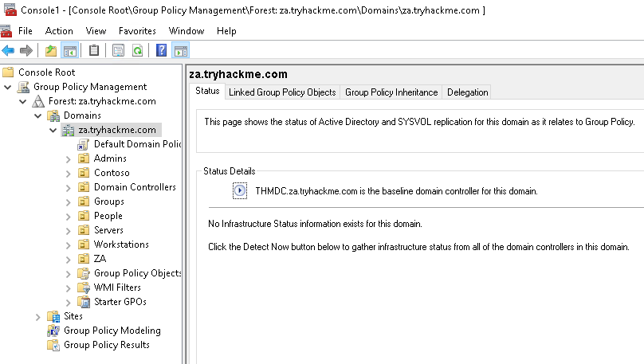This screenshot has width=644, height=364.
Task: Collapse the Domains tree node
Action: pyautogui.click(x=38, y=115)
